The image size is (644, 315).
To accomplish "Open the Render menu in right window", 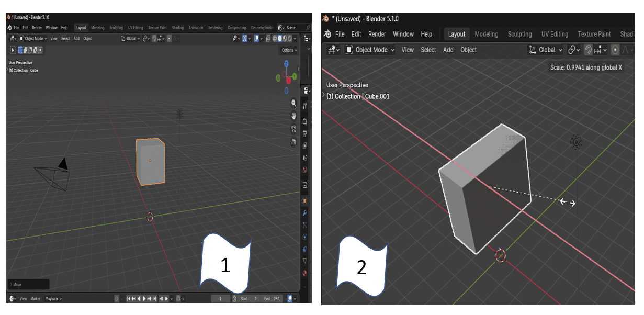I will (x=377, y=34).
